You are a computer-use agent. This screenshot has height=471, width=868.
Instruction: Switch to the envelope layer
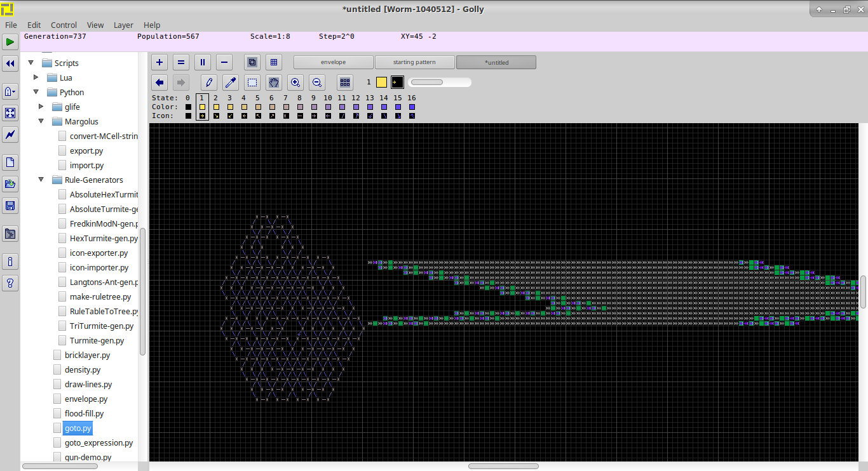[333, 62]
